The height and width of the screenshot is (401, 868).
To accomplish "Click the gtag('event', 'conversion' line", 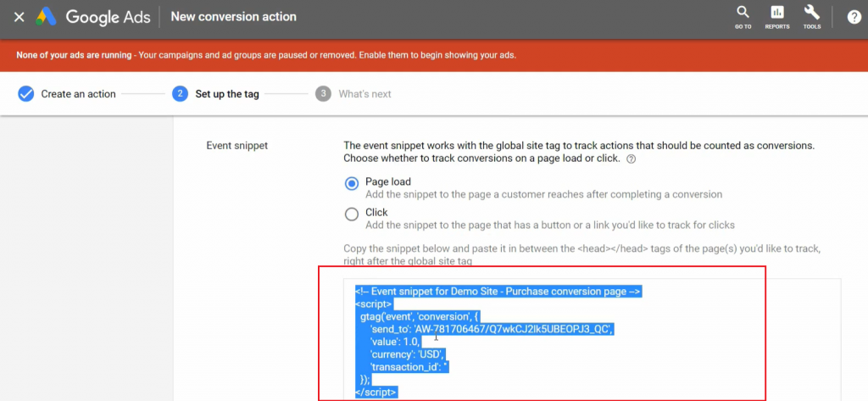I will pos(420,317).
